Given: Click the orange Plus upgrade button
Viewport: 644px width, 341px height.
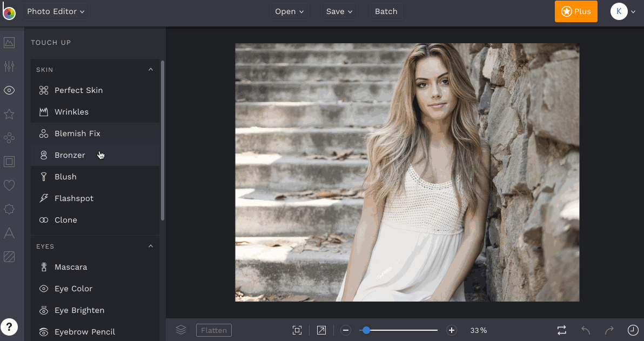Looking at the screenshot, I should coord(576,11).
